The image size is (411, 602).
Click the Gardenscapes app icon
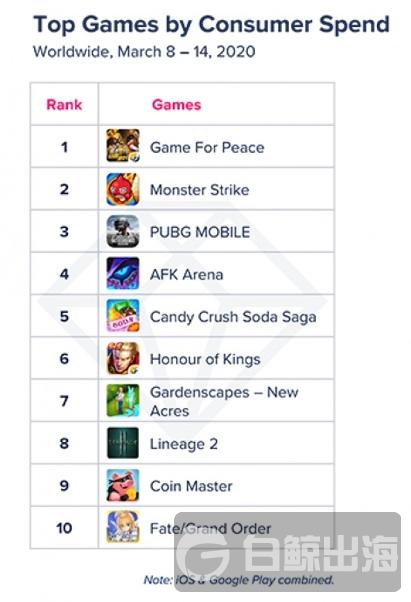[x=123, y=400]
